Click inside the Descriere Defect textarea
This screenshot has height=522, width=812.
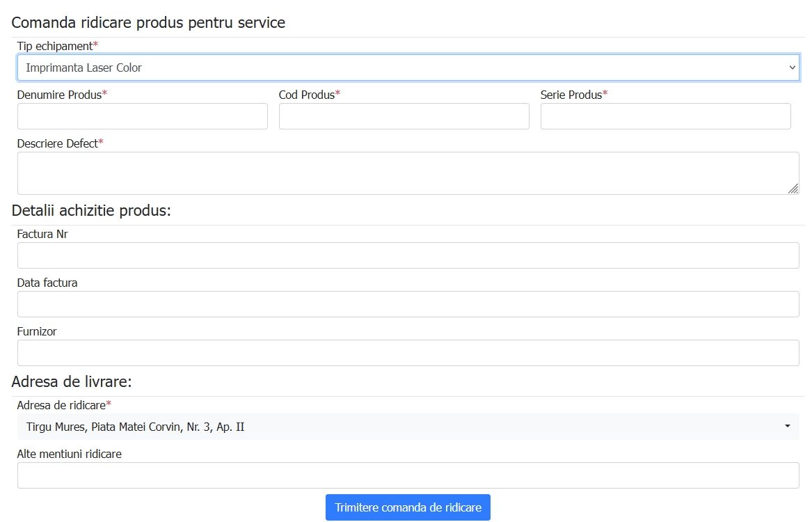[408, 173]
